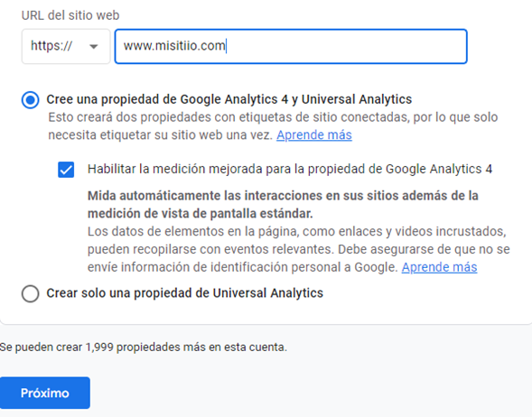
Task: Click the Próximo button
Action: click(x=45, y=393)
